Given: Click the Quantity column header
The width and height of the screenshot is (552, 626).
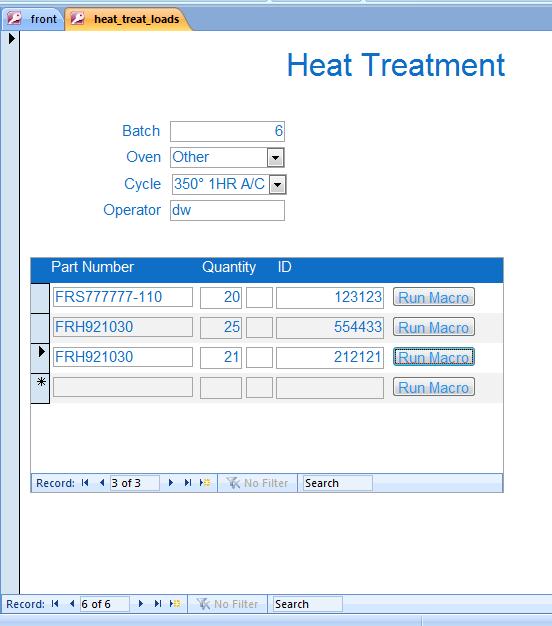Looking at the screenshot, I should (x=229, y=267).
